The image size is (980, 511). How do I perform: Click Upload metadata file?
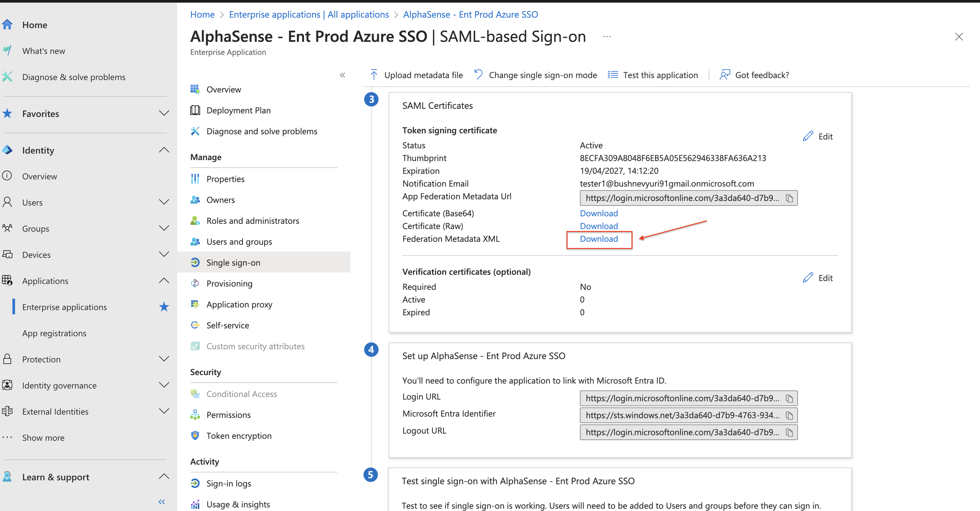(x=416, y=75)
